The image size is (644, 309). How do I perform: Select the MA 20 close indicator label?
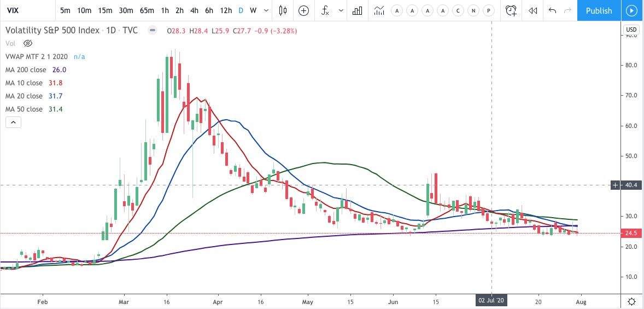pos(24,96)
